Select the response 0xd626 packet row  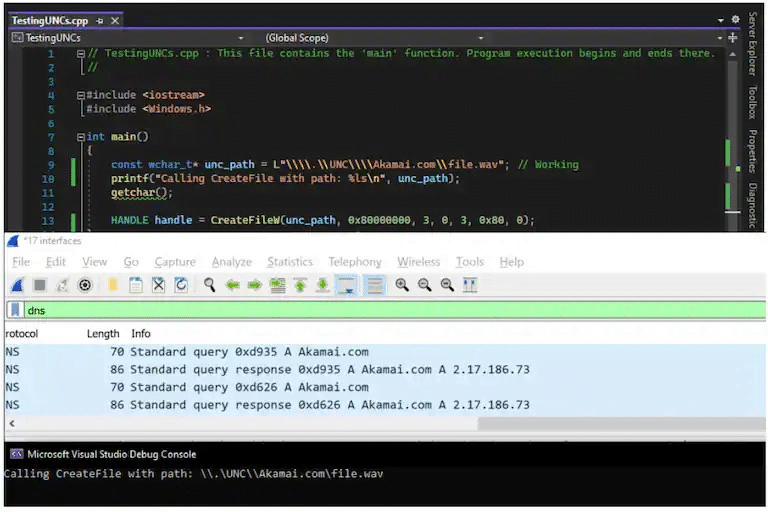[x=385, y=405]
